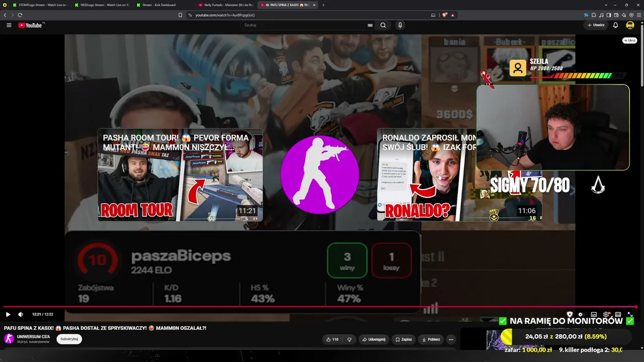Screen dimensions: 644x362
Task: Open the browser extensions puzzle icon
Action: tap(594, 15)
